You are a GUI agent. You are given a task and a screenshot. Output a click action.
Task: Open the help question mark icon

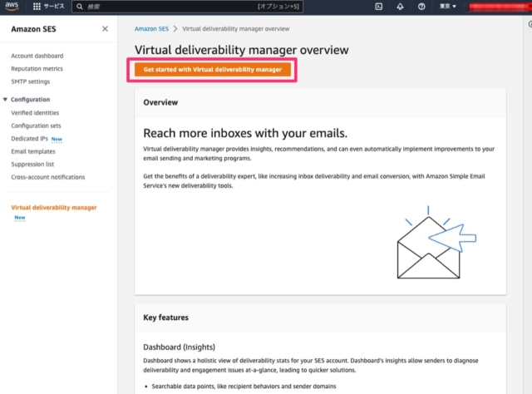point(421,7)
